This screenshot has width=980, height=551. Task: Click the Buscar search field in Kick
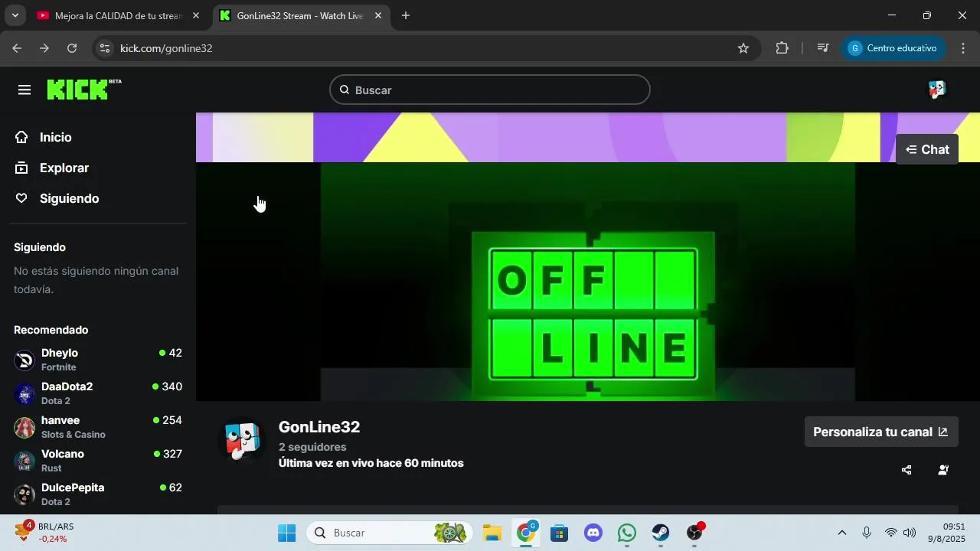pos(490,90)
